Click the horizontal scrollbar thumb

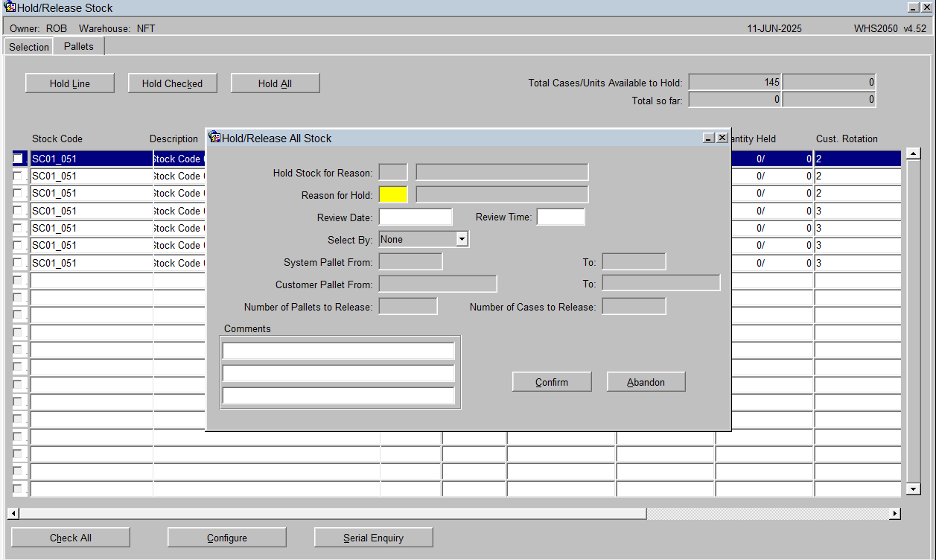pyautogui.click(x=333, y=514)
